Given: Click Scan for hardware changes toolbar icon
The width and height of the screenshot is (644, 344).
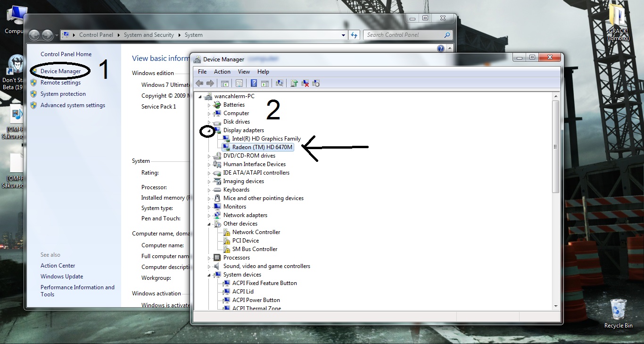Looking at the screenshot, I should click(280, 84).
